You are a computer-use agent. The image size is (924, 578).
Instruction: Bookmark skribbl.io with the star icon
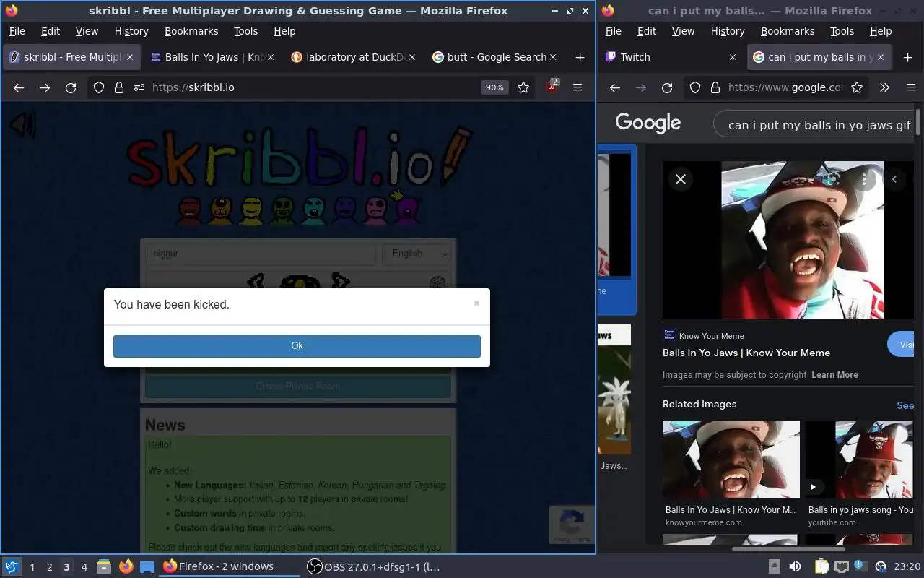point(523,87)
